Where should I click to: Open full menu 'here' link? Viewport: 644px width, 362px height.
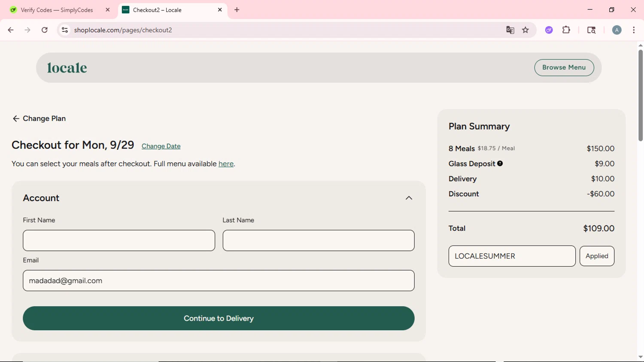click(226, 164)
